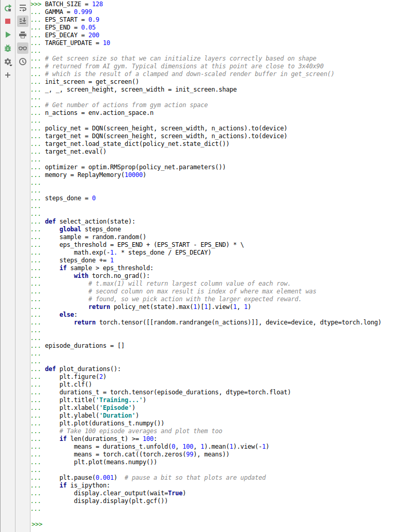
Task: Click the 'plt.figure(2)' line
Action: (83, 377)
